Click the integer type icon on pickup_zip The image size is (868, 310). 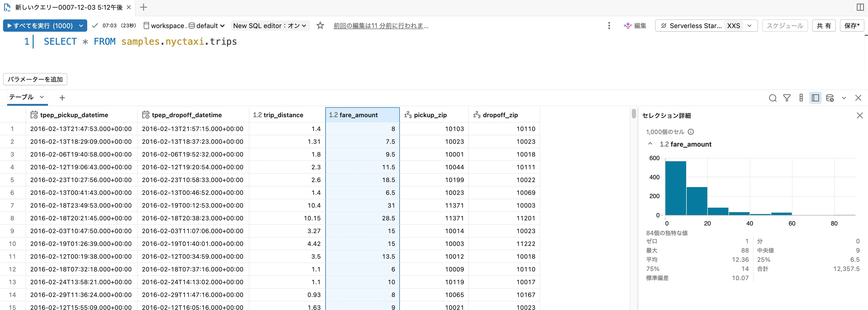(x=408, y=115)
